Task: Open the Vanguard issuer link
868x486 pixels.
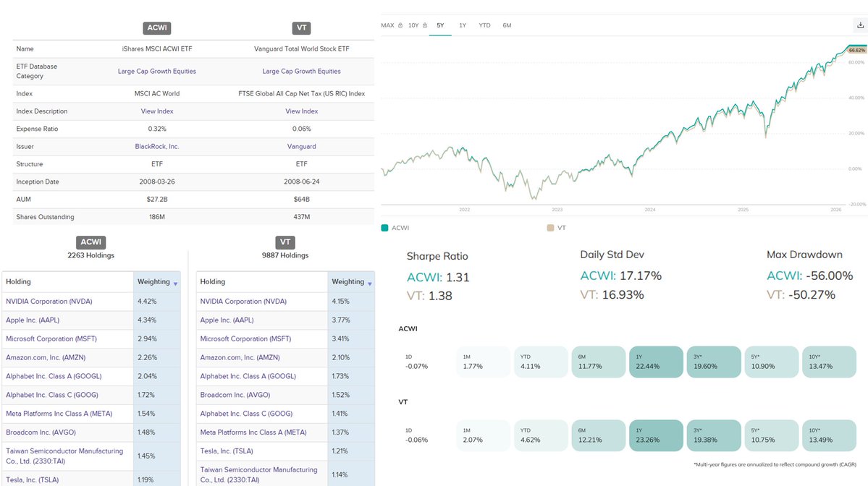Action: click(301, 146)
